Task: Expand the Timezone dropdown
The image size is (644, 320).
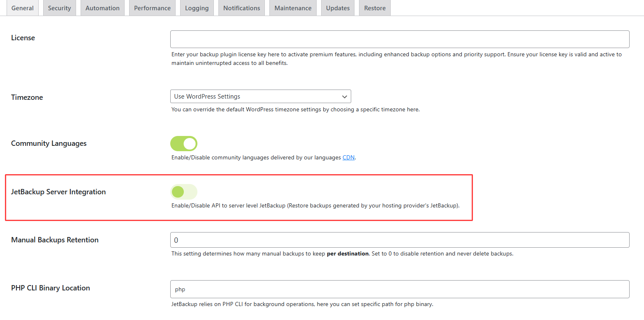Action: point(260,97)
